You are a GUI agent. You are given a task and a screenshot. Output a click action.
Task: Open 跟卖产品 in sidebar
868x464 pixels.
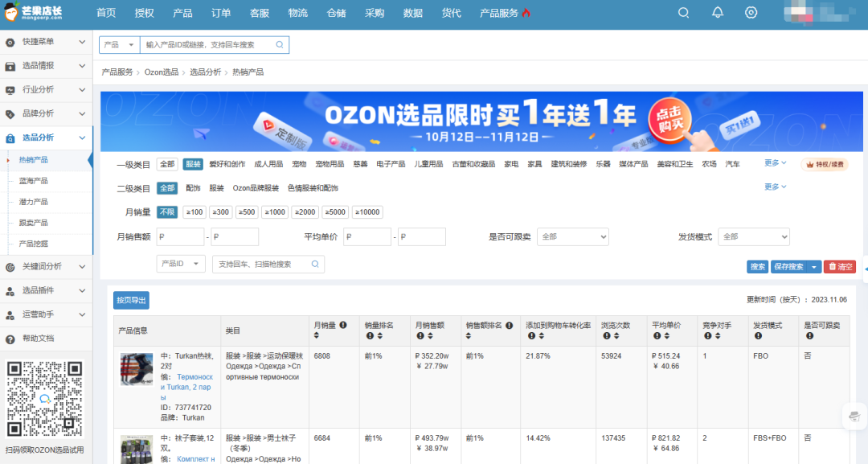click(33, 223)
